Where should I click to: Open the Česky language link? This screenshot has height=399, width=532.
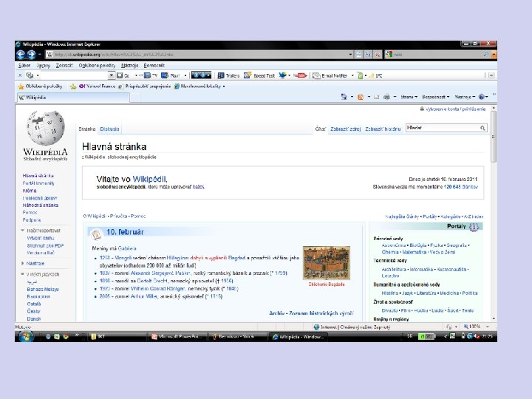click(x=33, y=311)
